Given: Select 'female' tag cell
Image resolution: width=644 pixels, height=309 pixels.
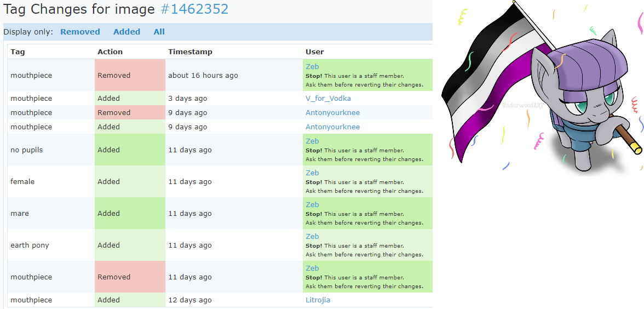Looking at the screenshot, I should click(22, 182).
